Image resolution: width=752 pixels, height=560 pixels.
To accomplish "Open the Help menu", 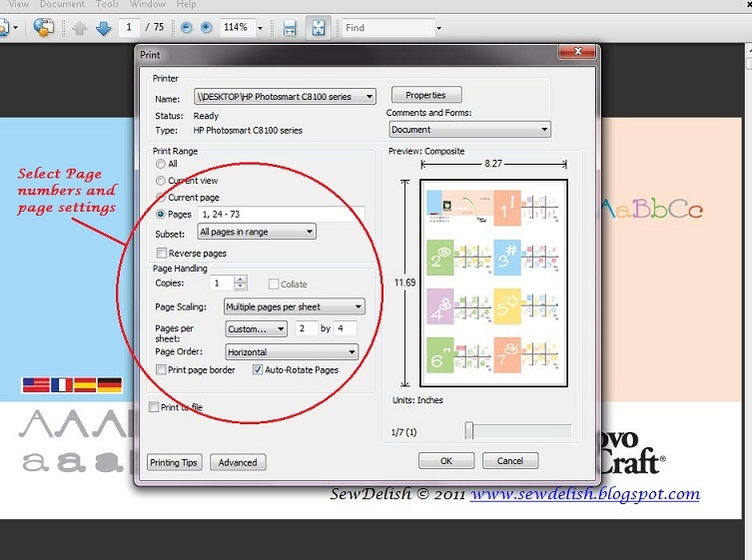I will click(186, 4).
